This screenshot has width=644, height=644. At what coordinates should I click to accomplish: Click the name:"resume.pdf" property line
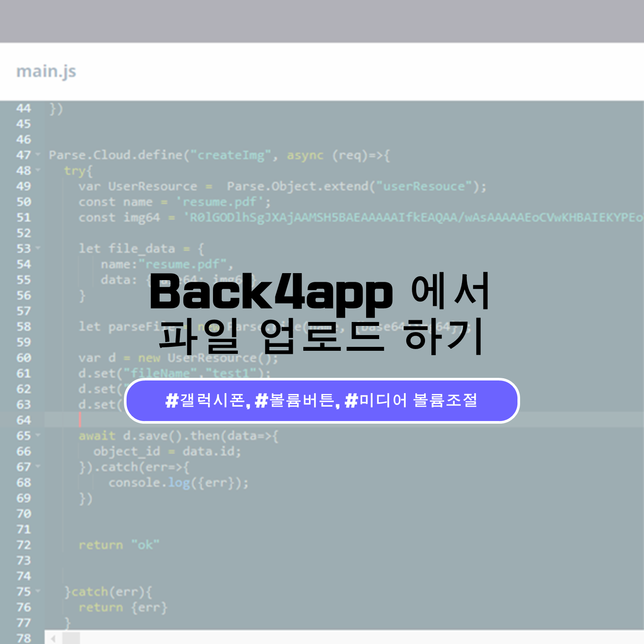pos(167,264)
